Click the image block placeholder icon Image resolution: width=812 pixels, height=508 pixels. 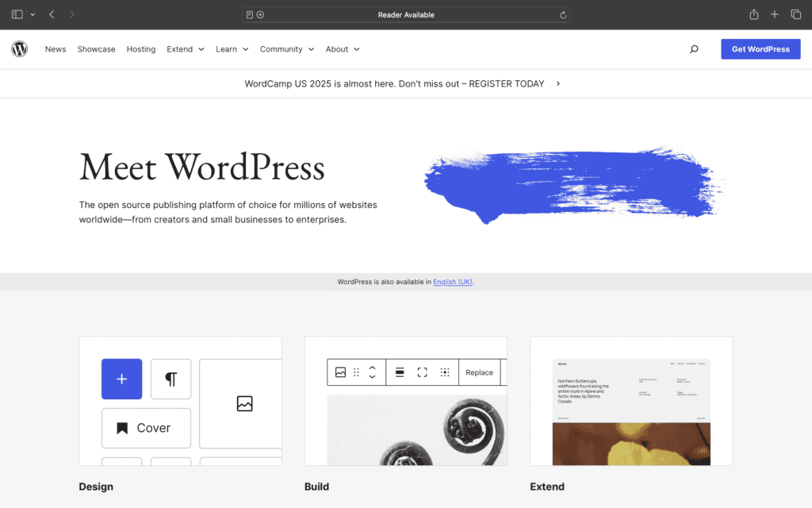pyautogui.click(x=244, y=403)
